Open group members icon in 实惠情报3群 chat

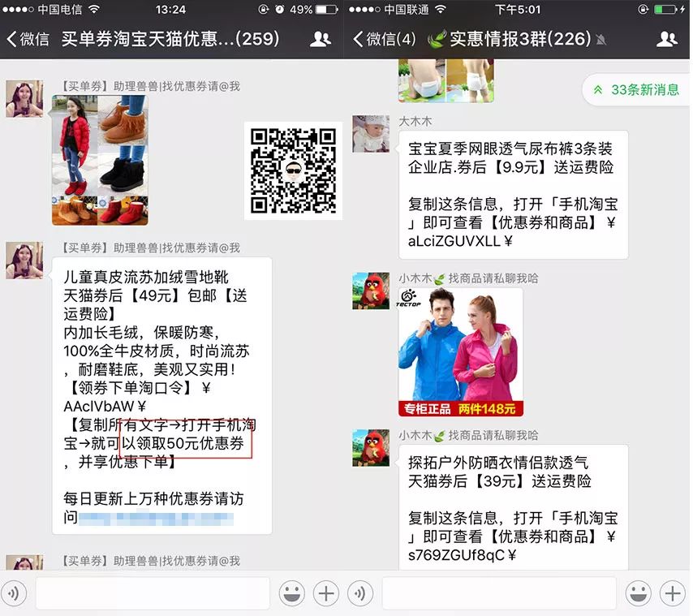[667, 39]
